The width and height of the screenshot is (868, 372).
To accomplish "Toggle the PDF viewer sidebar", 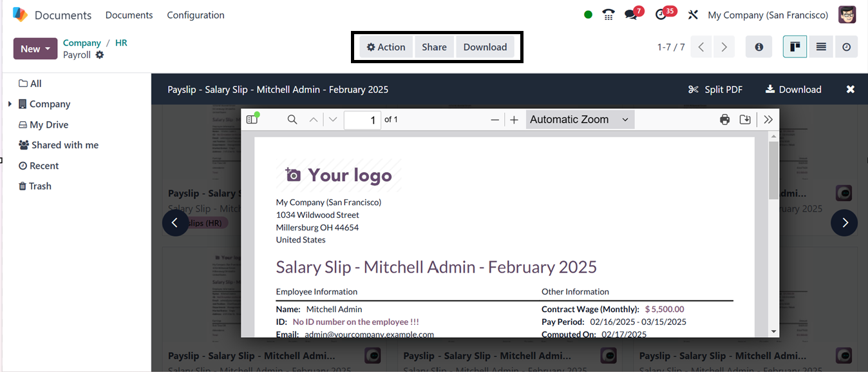I will point(252,119).
